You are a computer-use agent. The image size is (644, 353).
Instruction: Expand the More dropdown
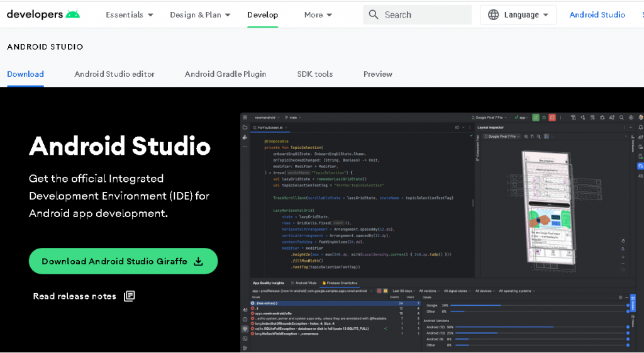[x=318, y=15]
